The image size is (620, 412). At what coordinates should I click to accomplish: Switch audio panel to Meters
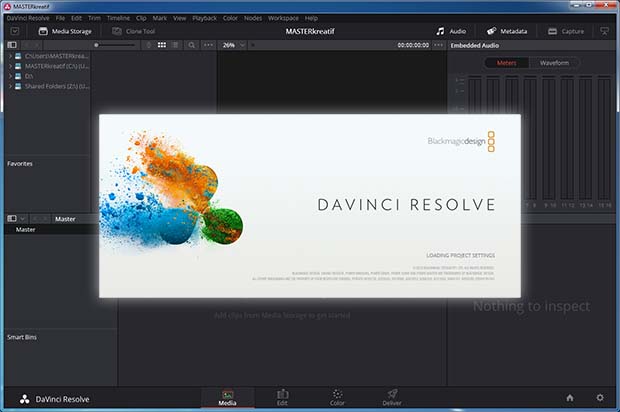[507, 63]
